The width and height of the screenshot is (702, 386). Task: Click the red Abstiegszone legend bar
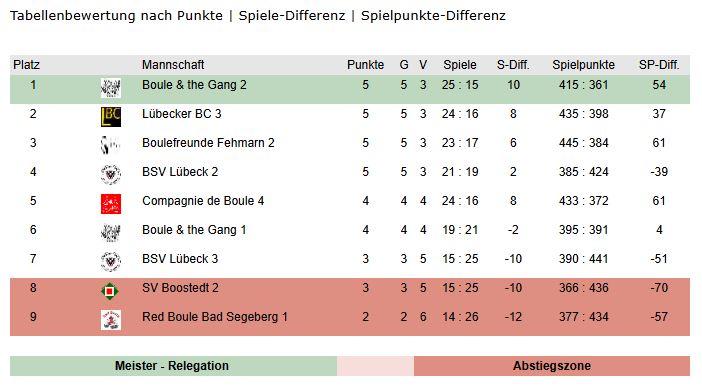point(552,366)
